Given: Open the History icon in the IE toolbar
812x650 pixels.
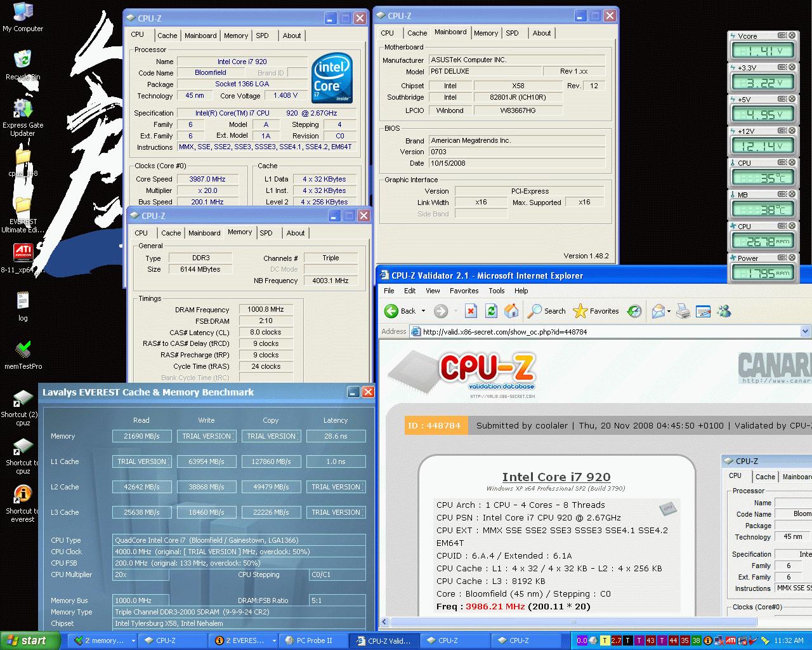Looking at the screenshot, I should click(x=634, y=311).
